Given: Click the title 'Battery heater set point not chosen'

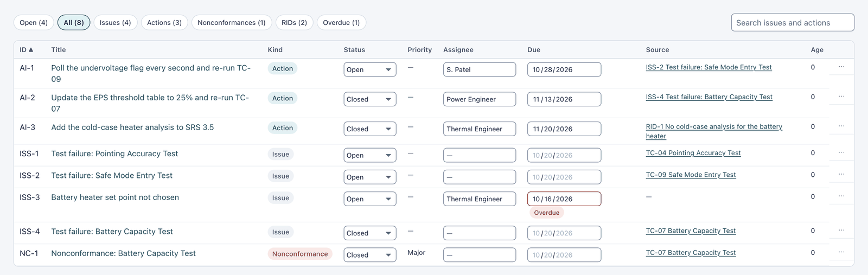Looking at the screenshot, I should tap(115, 197).
